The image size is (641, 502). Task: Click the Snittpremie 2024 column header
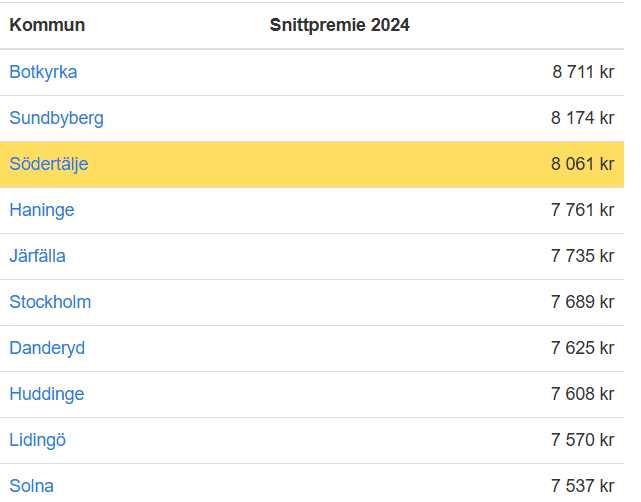339,25
